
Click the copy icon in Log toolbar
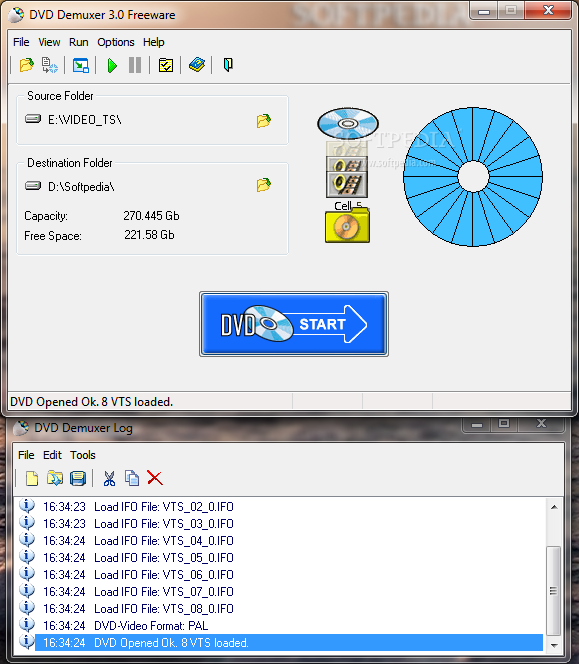point(132,478)
